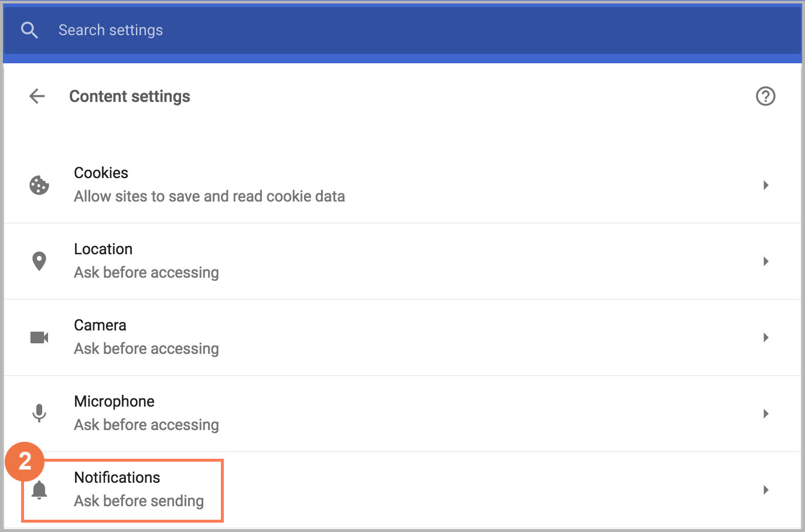Click the Camera video icon
The image size is (805, 532).
[39, 337]
